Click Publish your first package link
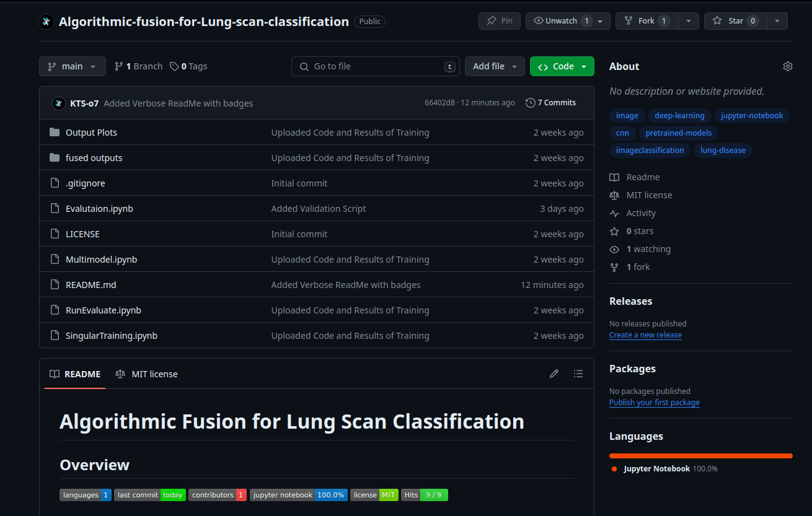Viewport: 812px width, 516px height. pyautogui.click(x=654, y=402)
